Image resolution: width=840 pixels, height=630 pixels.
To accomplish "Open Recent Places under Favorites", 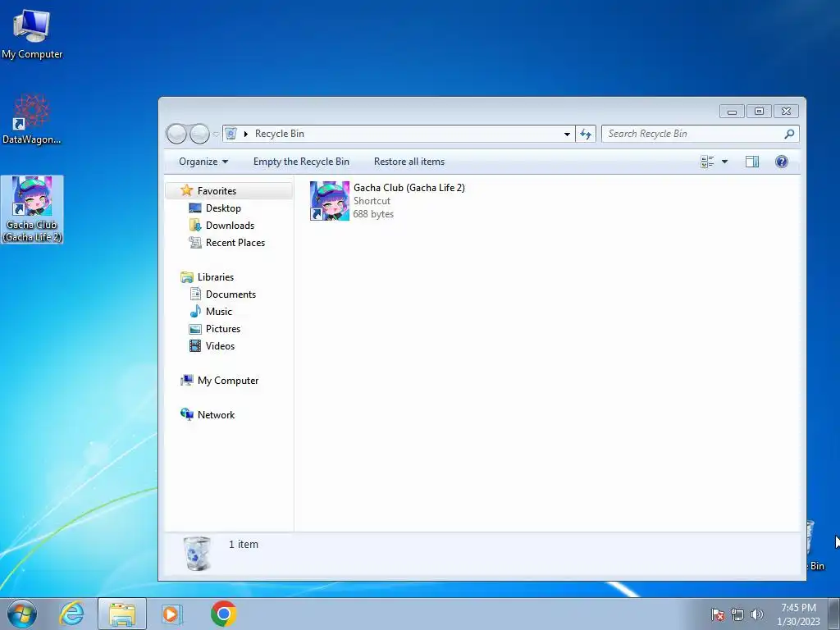I will coord(235,243).
